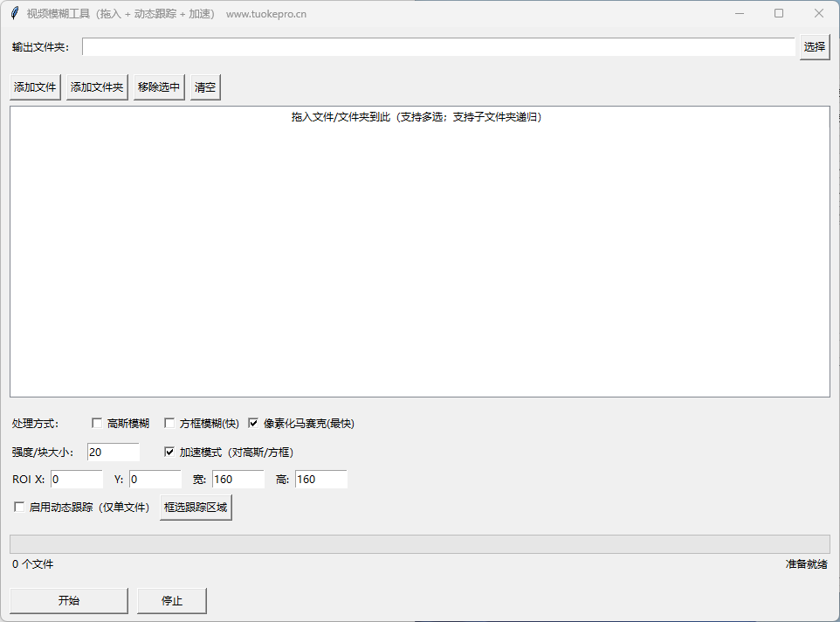This screenshot has height=622, width=840.
Task: Click the ROI Y input field
Action: click(155, 480)
